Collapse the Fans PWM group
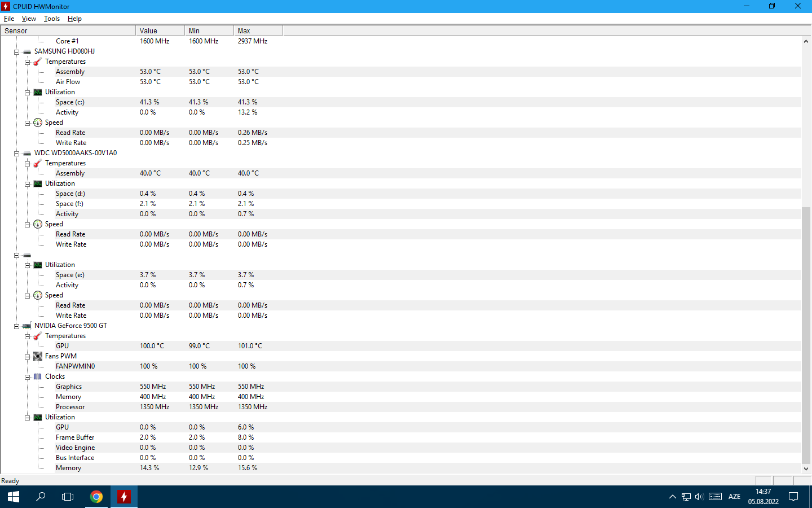 click(x=27, y=356)
